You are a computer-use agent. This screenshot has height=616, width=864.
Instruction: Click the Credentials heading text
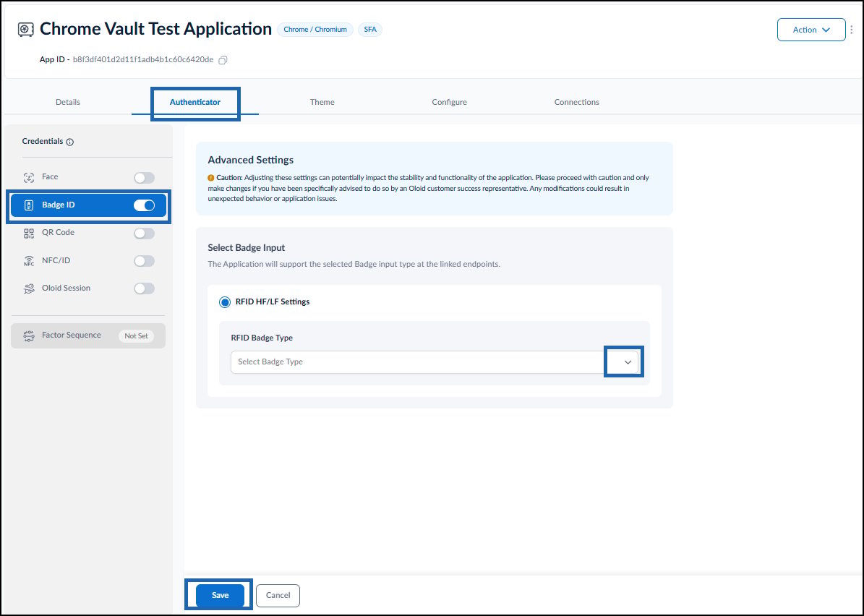(43, 141)
